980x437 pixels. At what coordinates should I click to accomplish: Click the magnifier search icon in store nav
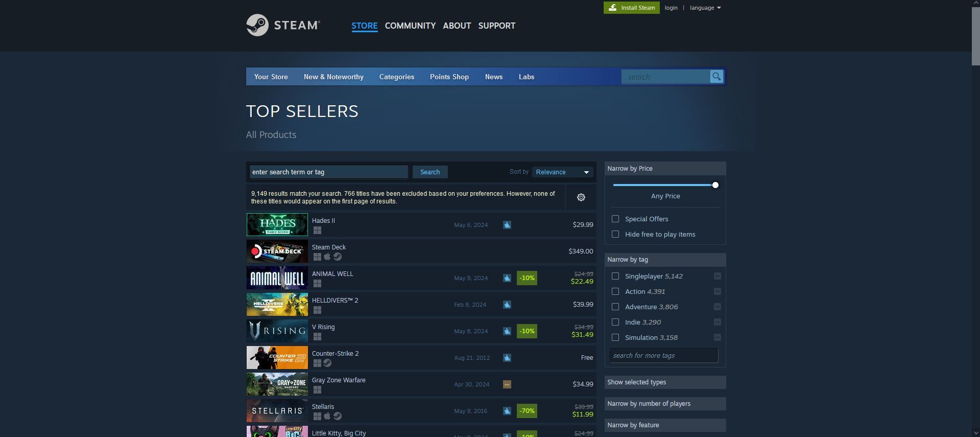pos(716,77)
